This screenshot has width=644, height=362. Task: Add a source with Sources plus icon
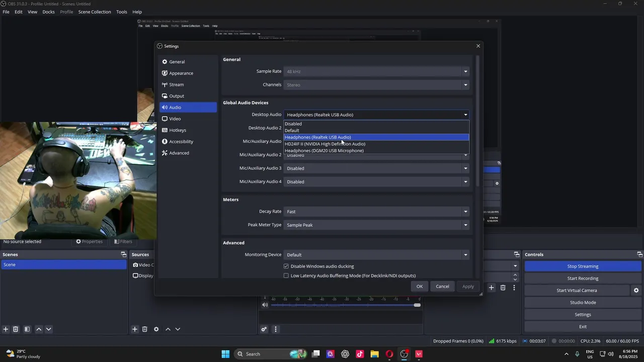pyautogui.click(x=135, y=329)
